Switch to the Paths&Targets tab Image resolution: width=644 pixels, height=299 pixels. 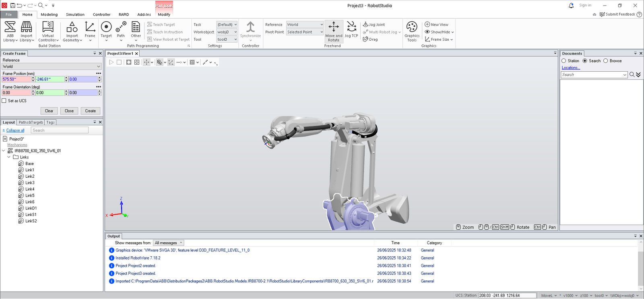pos(31,123)
